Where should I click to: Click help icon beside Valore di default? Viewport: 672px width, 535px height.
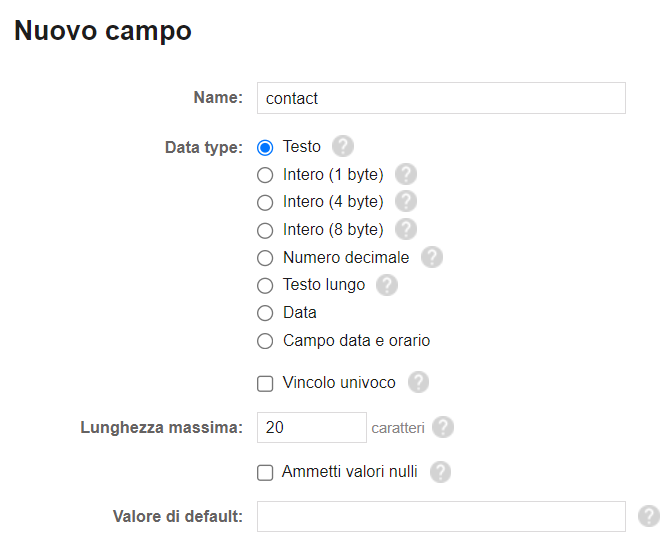[649, 516]
